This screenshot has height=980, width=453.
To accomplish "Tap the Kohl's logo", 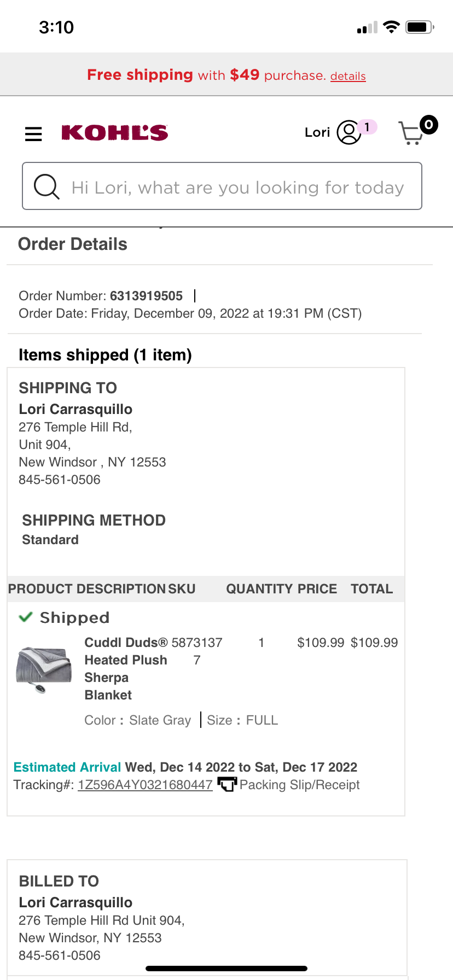I will (115, 133).
